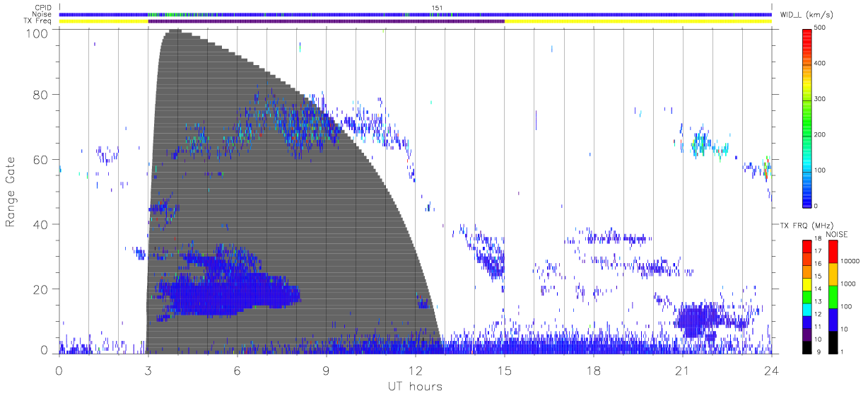Click the TX frequency legend label '18'
The width and height of the screenshot is (868, 401).
coord(818,240)
